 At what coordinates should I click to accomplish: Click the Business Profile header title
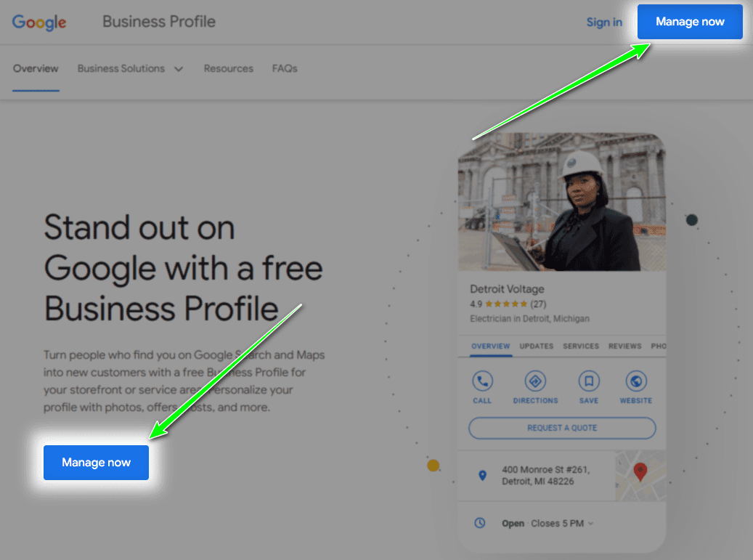click(159, 22)
